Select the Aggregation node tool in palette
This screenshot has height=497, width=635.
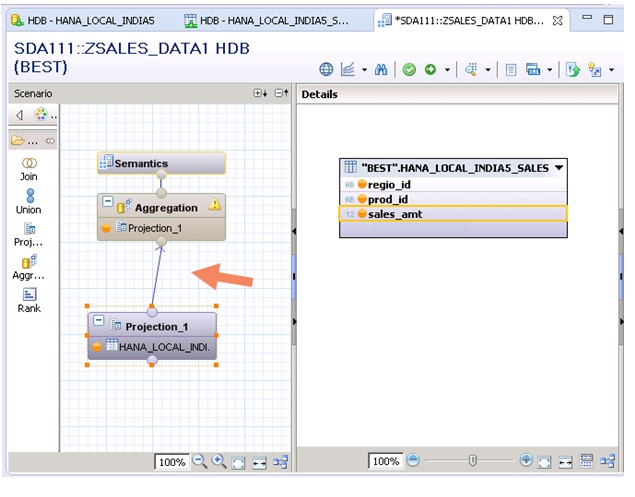[x=29, y=268]
